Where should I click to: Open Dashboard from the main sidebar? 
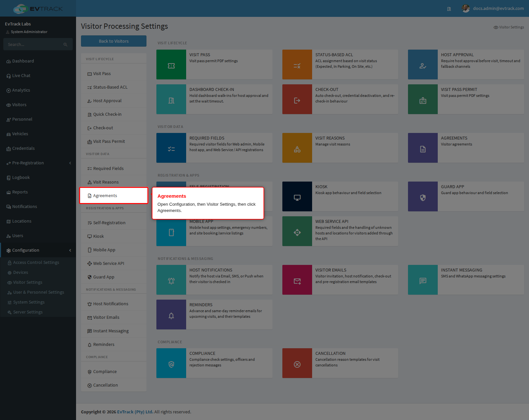click(38, 61)
